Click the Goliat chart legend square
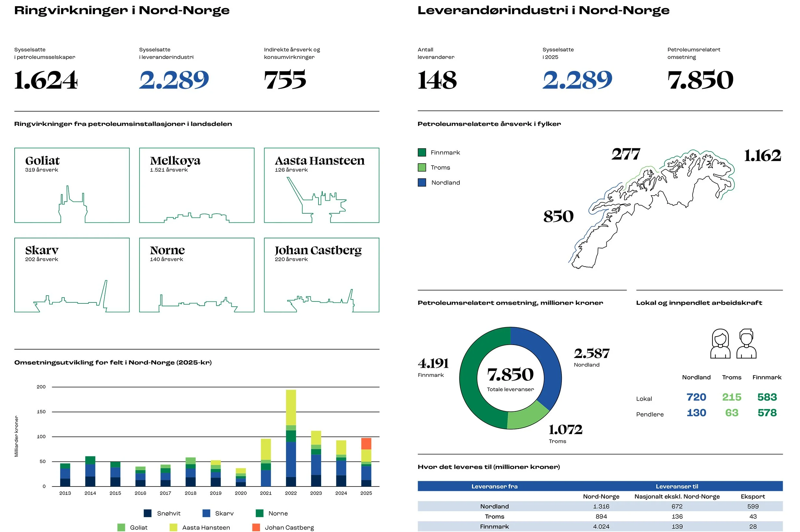Viewport: 800px width, 532px height. pyautogui.click(x=121, y=527)
